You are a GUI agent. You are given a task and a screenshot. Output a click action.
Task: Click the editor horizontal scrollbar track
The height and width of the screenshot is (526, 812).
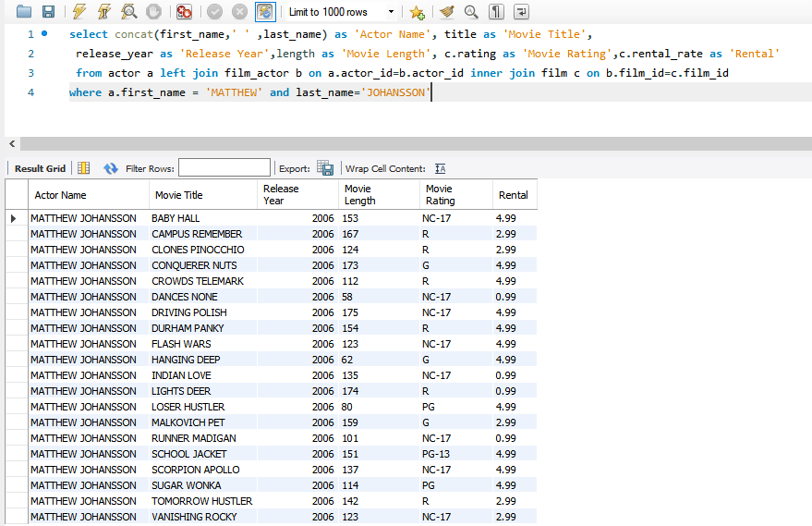pos(416,143)
